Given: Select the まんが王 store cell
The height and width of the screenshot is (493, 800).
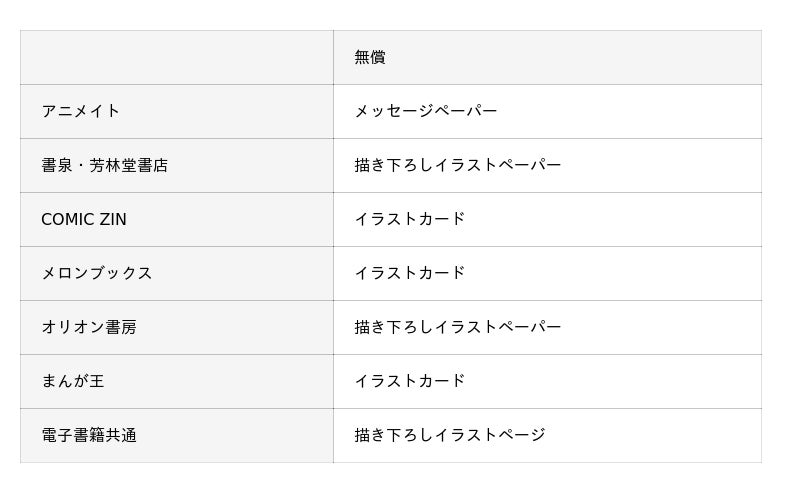Looking at the screenshot, I should [73, 382].
